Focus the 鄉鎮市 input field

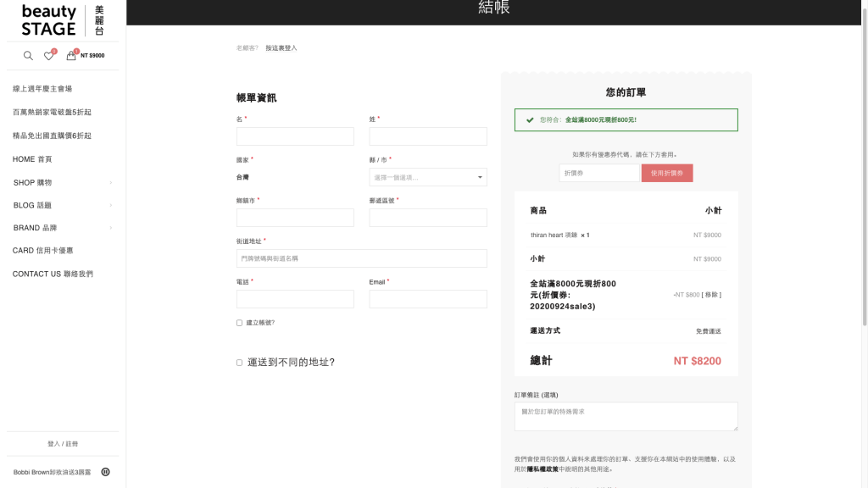[x=295, y=218]
